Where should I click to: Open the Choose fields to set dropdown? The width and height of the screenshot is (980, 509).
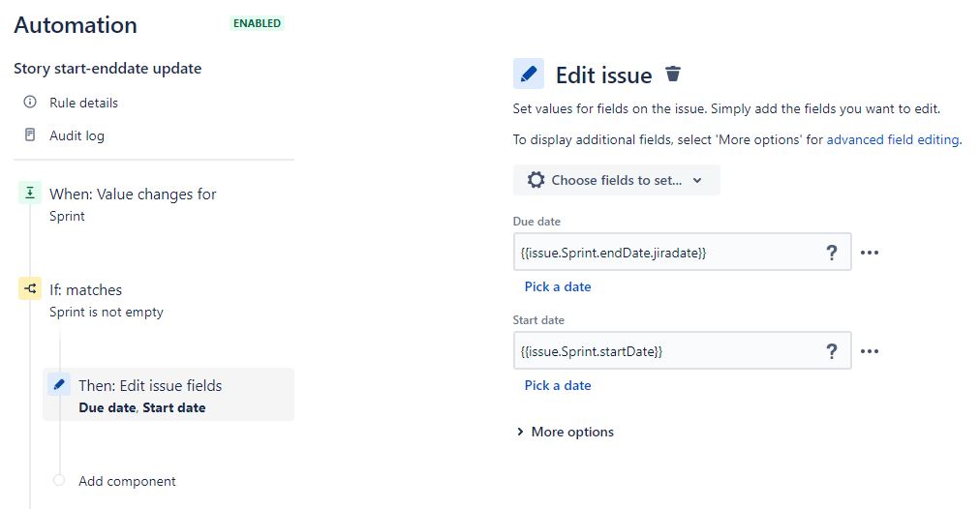click(x=616, y=180)
